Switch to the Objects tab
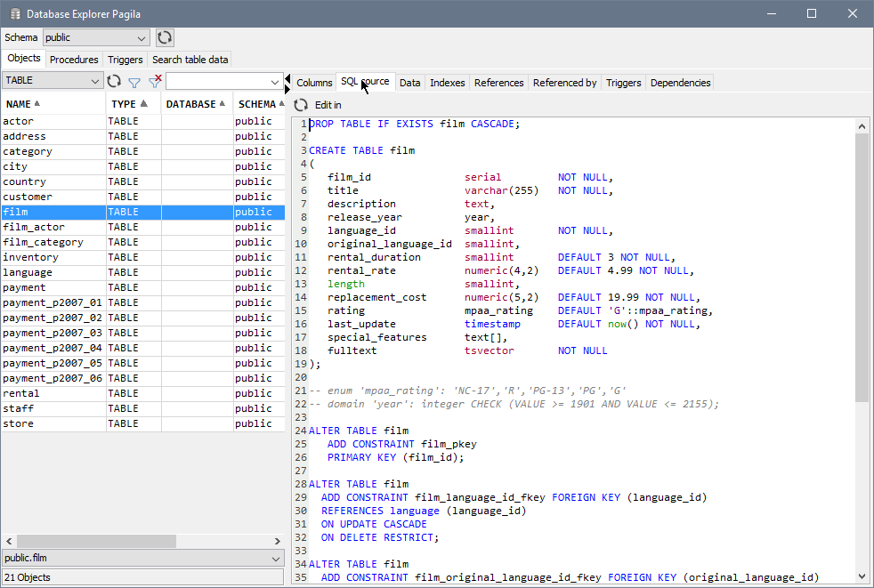This screenshot has height=588, width=874. tap(23, 59)
